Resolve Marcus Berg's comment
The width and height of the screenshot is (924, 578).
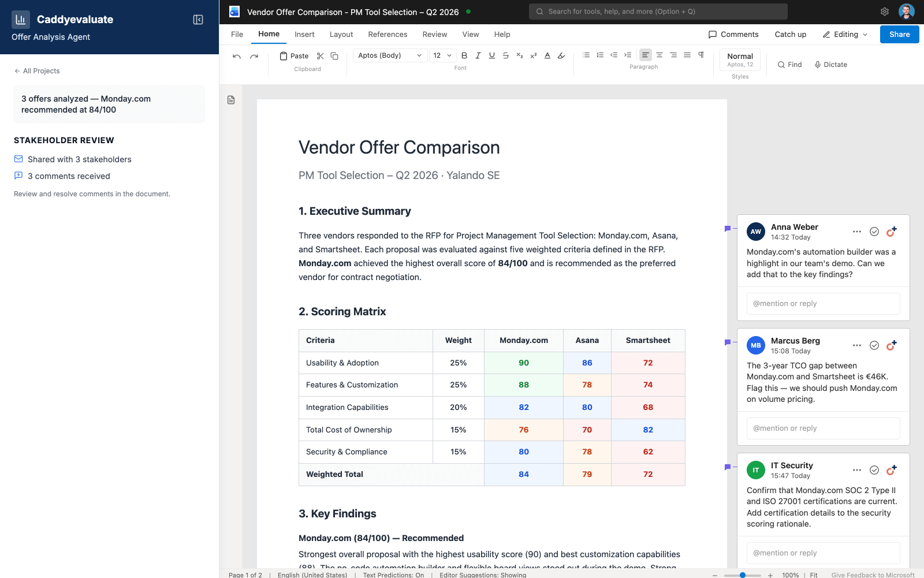874,345
